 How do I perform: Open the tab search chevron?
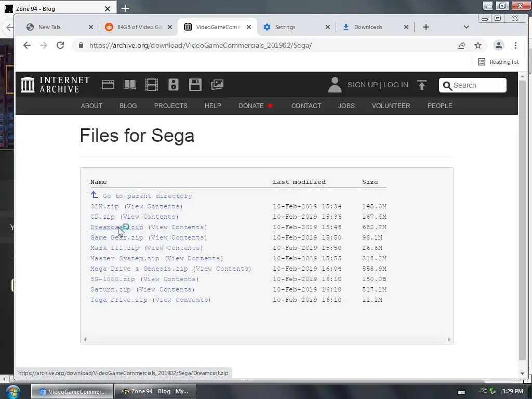466,27
